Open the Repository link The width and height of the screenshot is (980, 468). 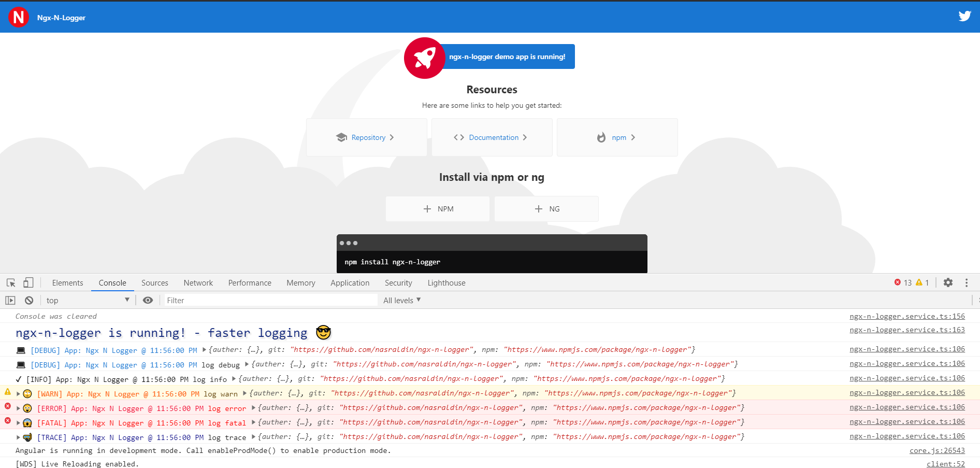[367, 137]
